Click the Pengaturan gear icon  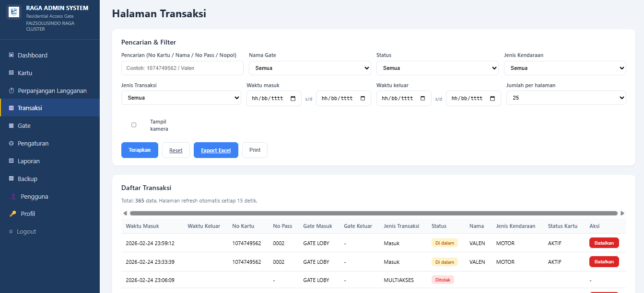point(12,143)
